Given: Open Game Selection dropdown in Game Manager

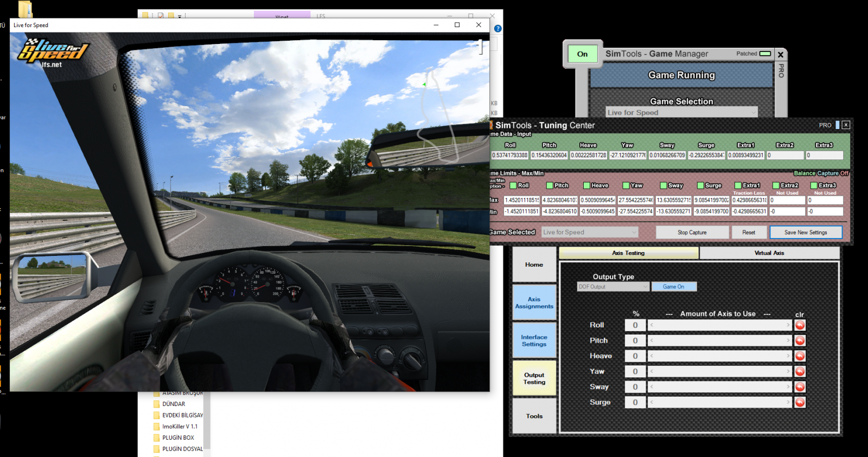Looking at the screenshot, I should [x=681, y=112].
